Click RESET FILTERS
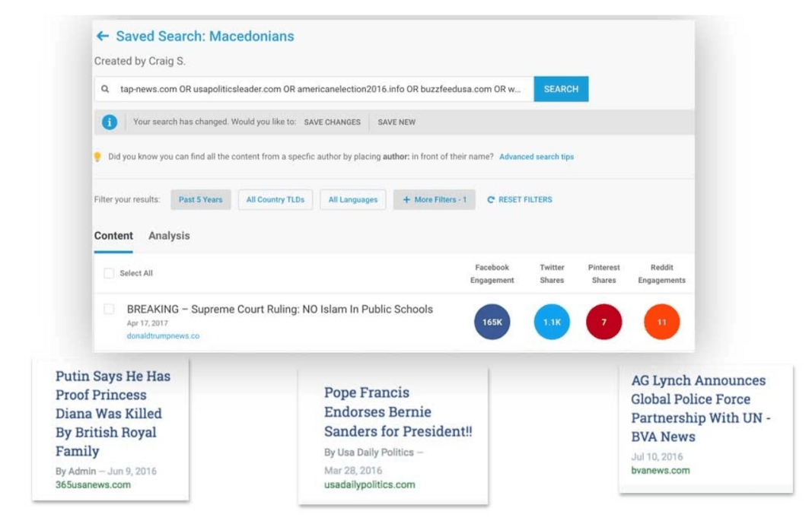The image size is (812, 518). click(525, 200)
